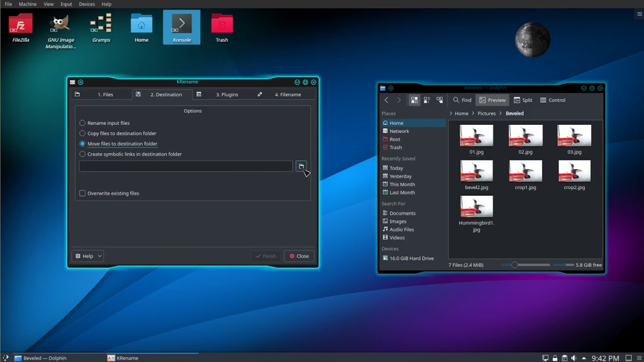Select Root in Dolphin Places
The width and height of the screenshot is (644, 362).
(413, 139)
